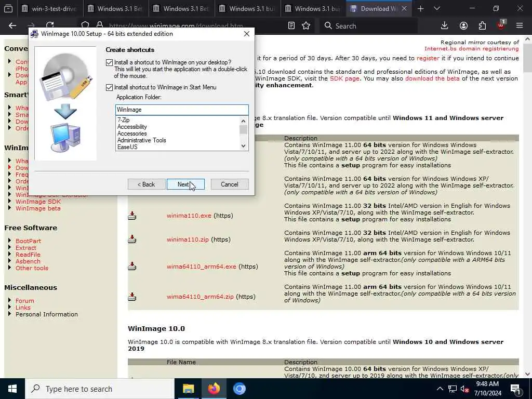The height and width of the screenshot is (399, 532).
Task: Select Accessibility in the folder list
Action: point(132,127)
